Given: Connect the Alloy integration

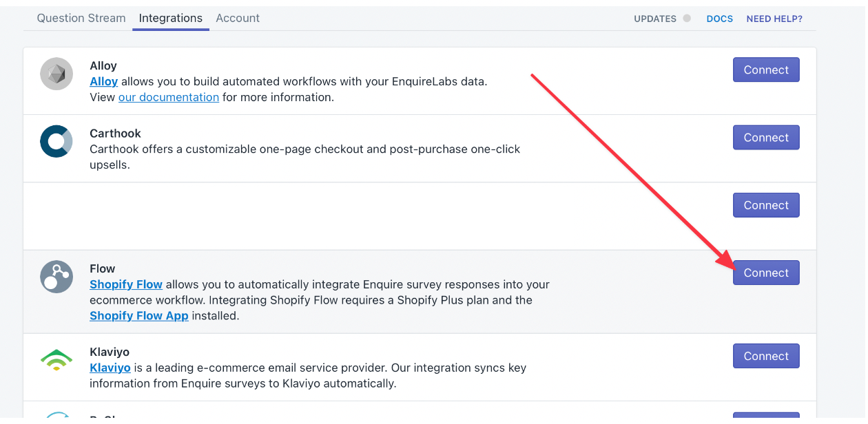Looking at the screenshot, I should (766, 70).
